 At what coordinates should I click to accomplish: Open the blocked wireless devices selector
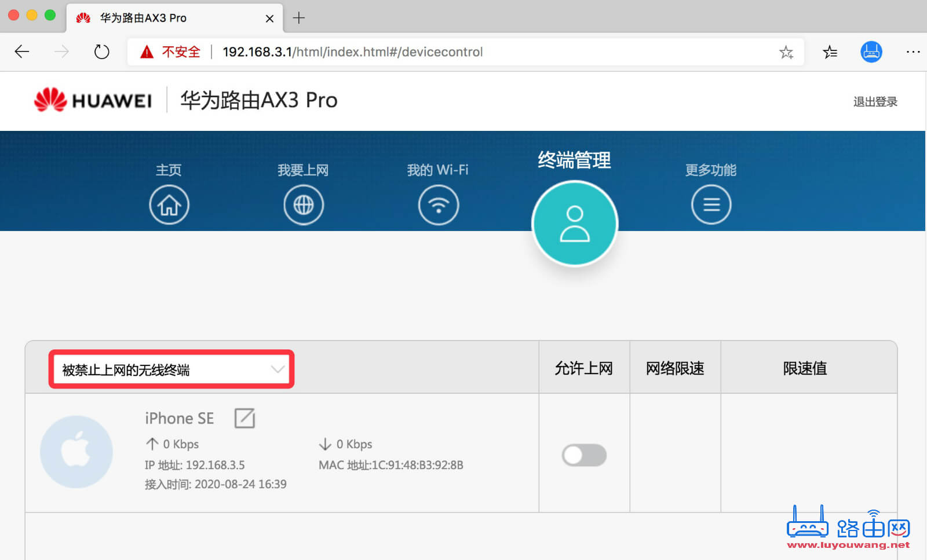pyautogui.click(x=171, y=368)
